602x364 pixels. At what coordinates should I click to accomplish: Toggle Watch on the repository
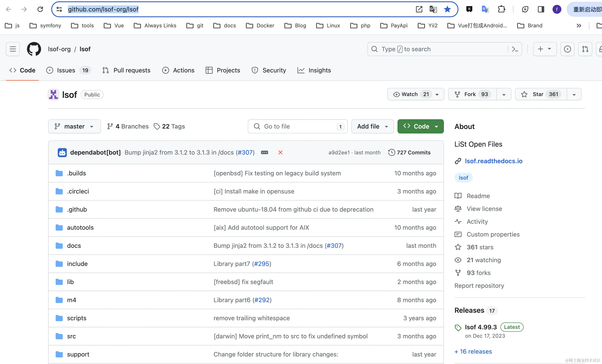tap(409, 94)
